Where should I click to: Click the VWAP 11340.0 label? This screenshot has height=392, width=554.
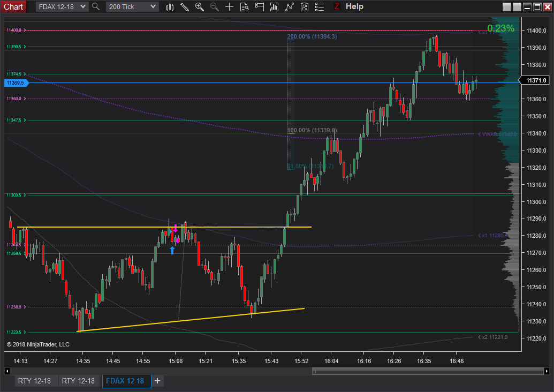tap(497, 134)
